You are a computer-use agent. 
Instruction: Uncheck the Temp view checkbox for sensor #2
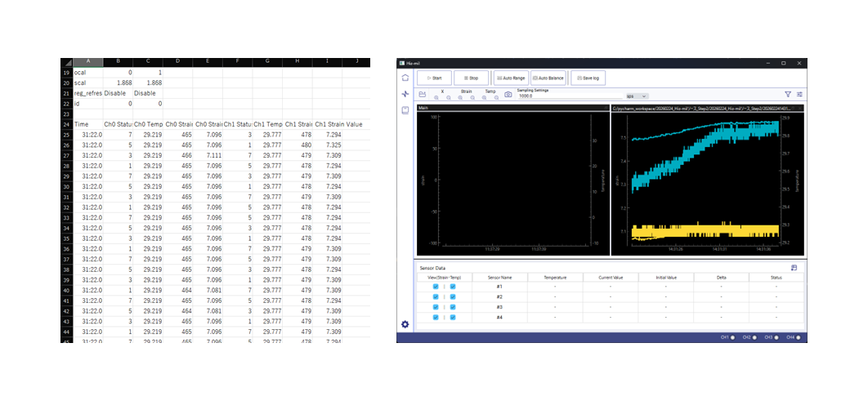[x=452, y=296]
